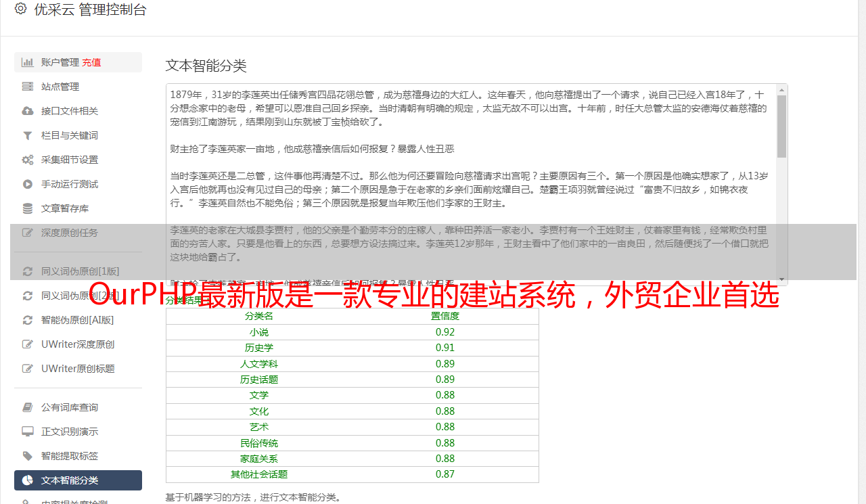
Task: Click the text area scrollbar down arrow
Action: (x=781, y=279)
